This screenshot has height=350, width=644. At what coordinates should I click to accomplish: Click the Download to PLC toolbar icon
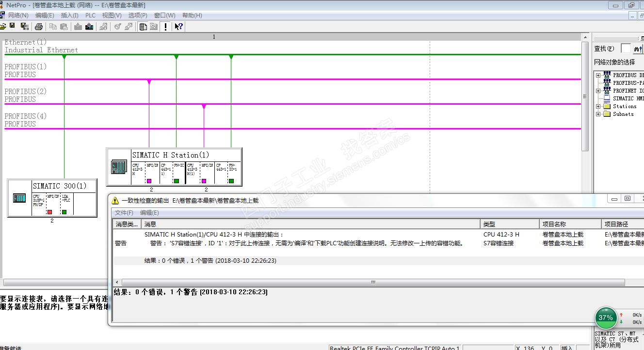(78, 26)
